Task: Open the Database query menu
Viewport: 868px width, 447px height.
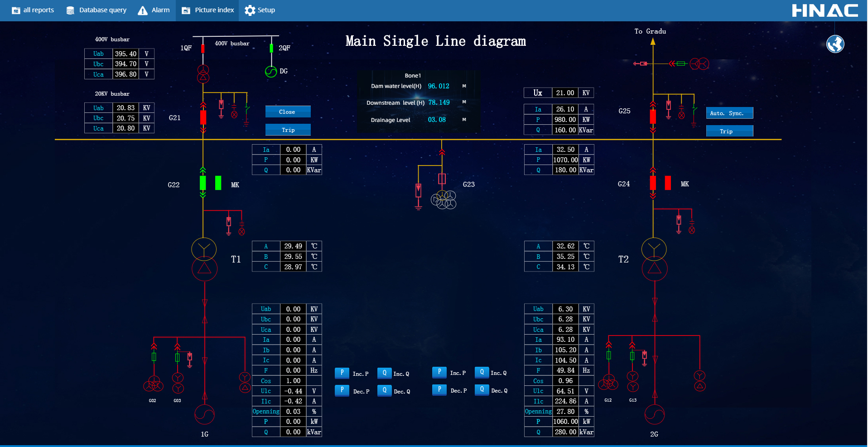Action: tap(96, 10)
